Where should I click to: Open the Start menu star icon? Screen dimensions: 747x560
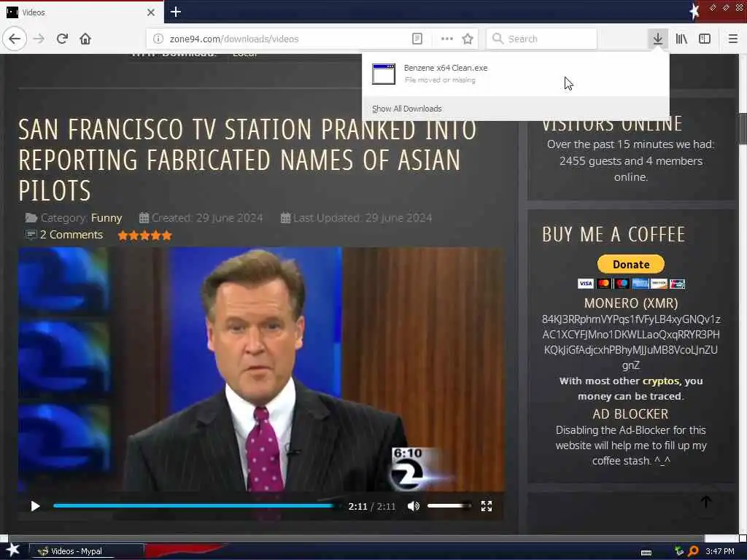[x=13, y=551]
